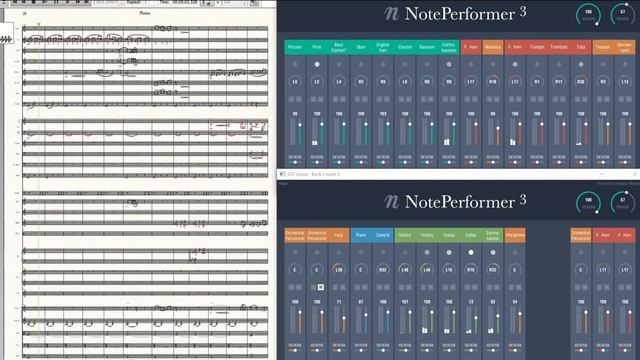Click the Vibraphone pan knob
The height and width of the screenshot is (360, 640).
pyautogui.click(x=515, y=269)
